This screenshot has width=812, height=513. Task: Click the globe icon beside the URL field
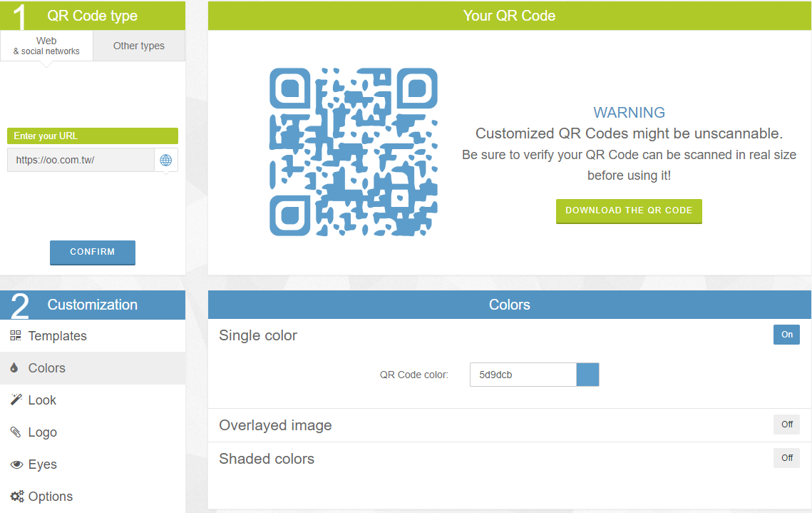(x=165, y=160)
